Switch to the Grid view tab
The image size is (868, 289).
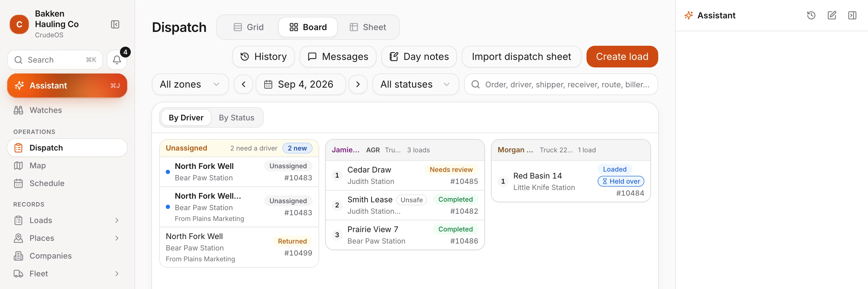click(249, 27)
